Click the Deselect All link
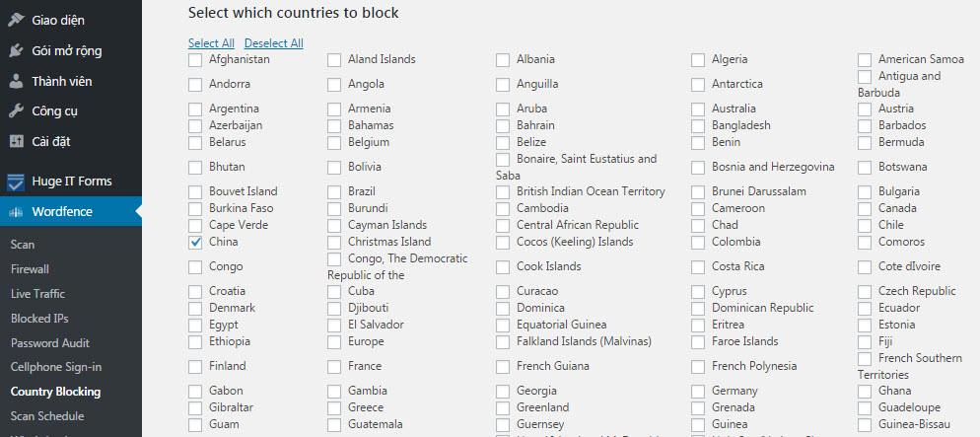Viewport: 980px width, 437px height. (273, 43)
